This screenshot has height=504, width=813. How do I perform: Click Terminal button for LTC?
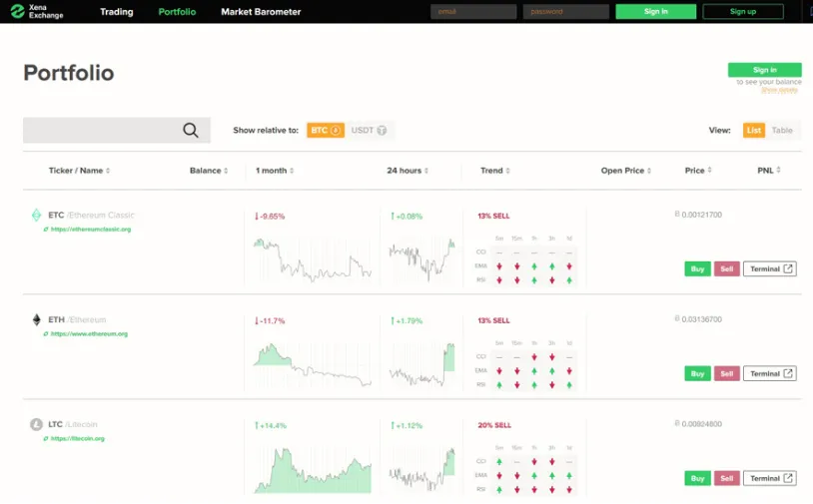(770, 478)
